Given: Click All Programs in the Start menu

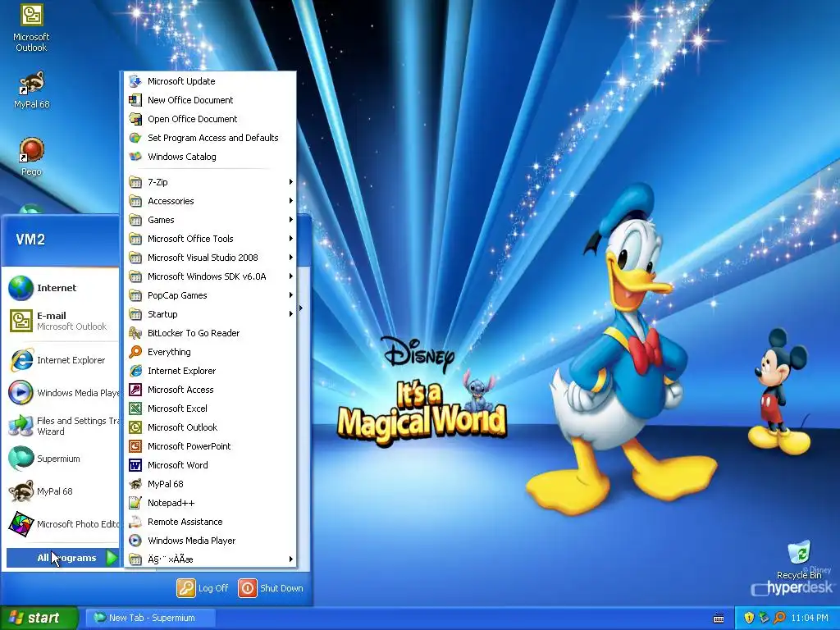Looking at the screenshot, I should point(62,558).
